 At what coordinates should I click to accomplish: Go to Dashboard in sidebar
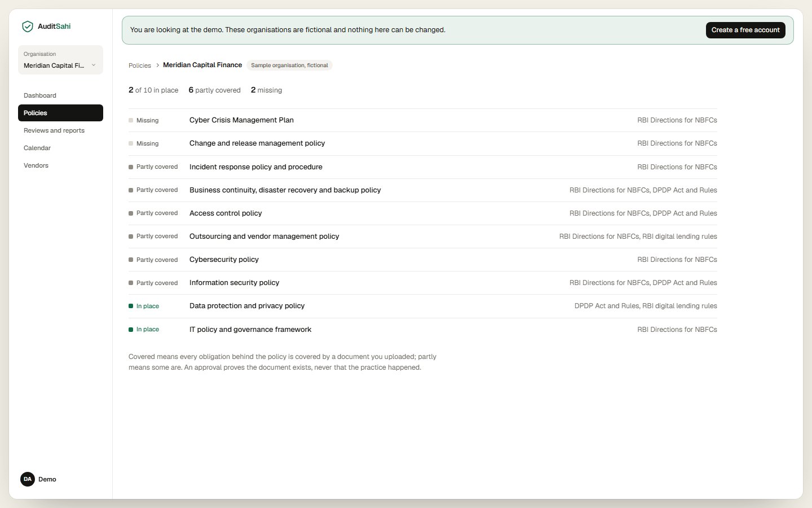click(60, 95)
